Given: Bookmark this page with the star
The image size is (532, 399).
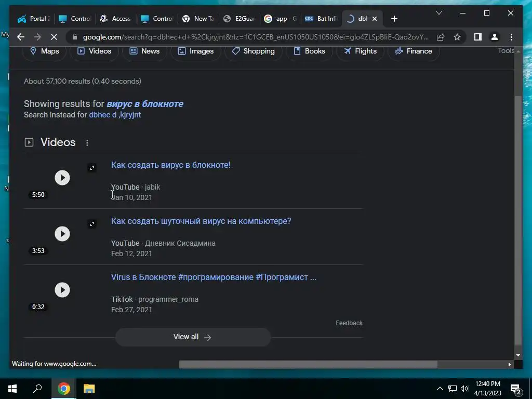Looking at the screenshot, I should point(457,37).
